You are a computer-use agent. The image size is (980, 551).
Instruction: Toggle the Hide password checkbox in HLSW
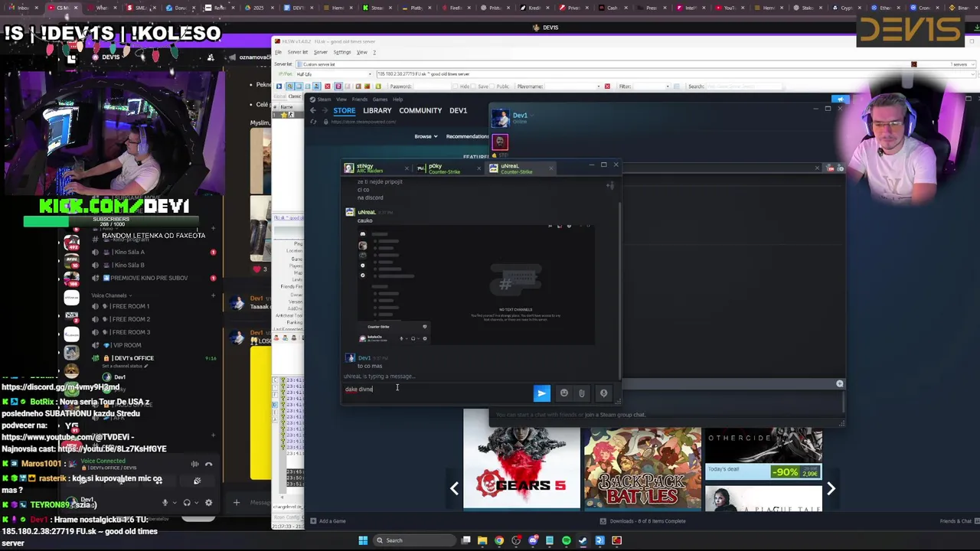[x=457, y=86]
